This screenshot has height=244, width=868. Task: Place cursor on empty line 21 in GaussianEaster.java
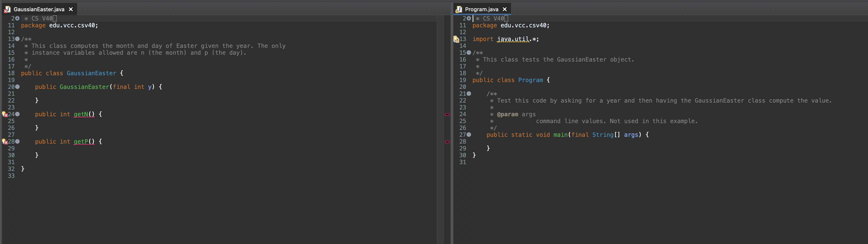[229, 94]
